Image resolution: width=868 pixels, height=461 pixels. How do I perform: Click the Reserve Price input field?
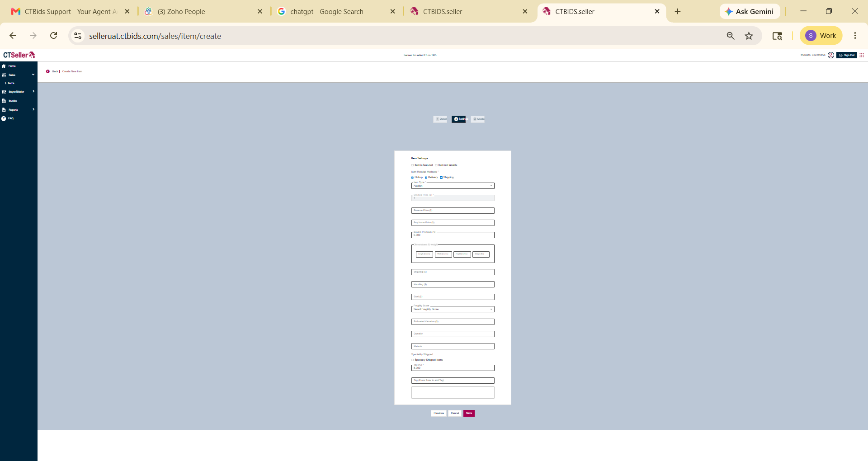click(x=453, y=211)
